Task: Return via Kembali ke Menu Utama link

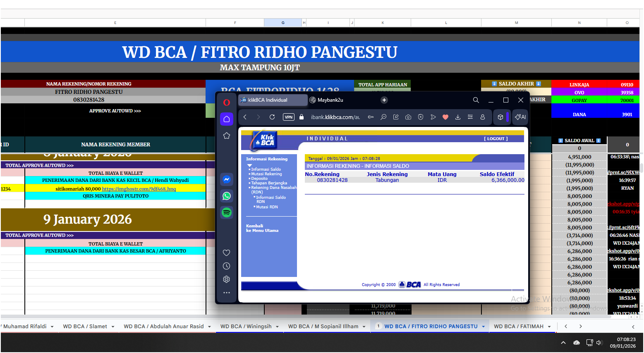Action: coord(262,228)
